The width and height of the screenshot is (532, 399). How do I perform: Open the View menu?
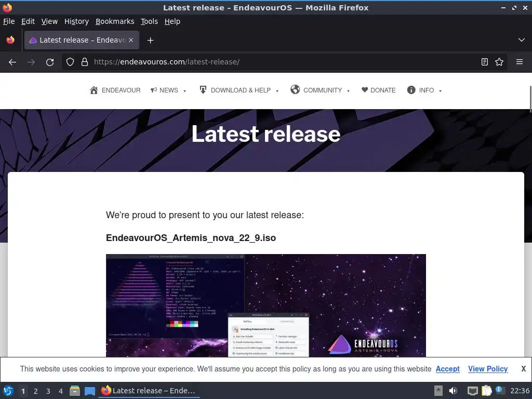tap(49, 21)
